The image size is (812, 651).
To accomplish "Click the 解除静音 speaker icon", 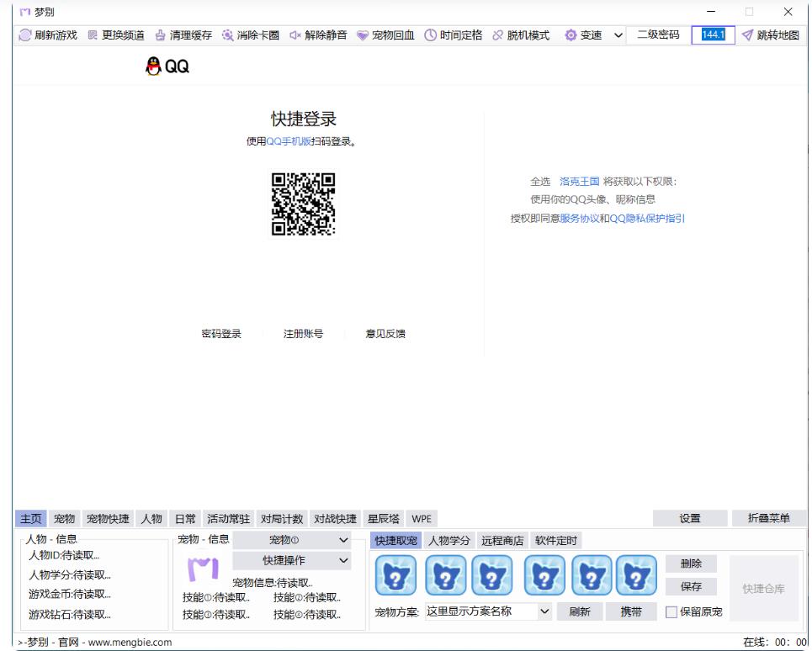I will [x=295, y=35].
